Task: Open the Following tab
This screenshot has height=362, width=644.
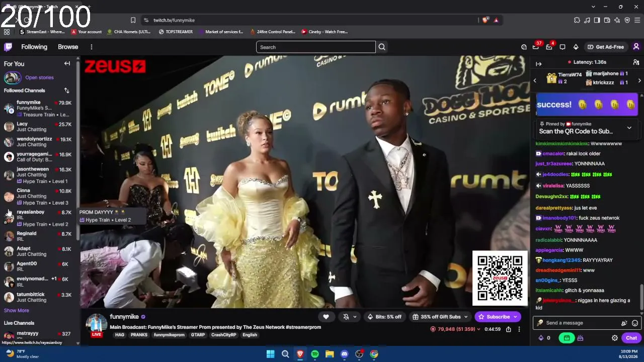Action: tap(34, 47)
